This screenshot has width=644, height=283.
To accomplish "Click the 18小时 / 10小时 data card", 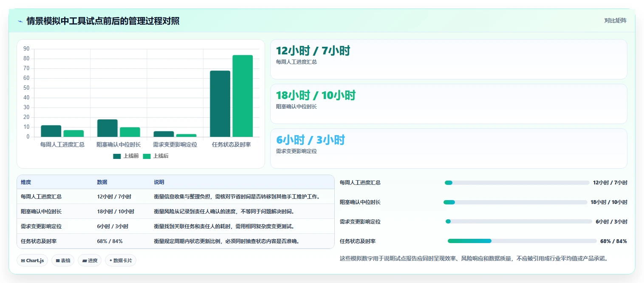I will (x=449, y=104).
